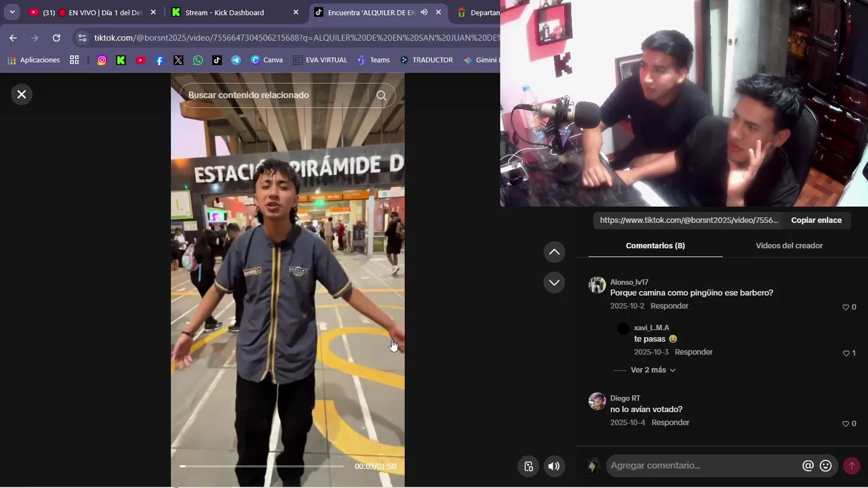Close the Kick Dashboard tab

tap(296, 12)
